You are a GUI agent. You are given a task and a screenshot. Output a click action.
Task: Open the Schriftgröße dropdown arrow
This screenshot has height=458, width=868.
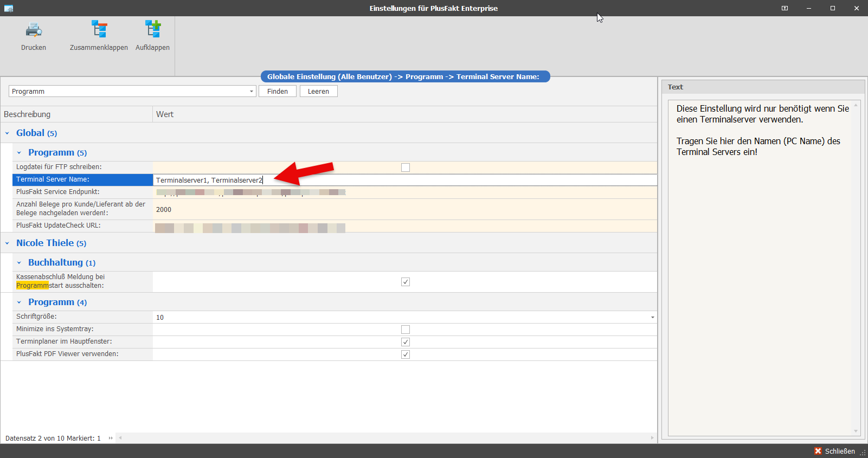(652, 318)
